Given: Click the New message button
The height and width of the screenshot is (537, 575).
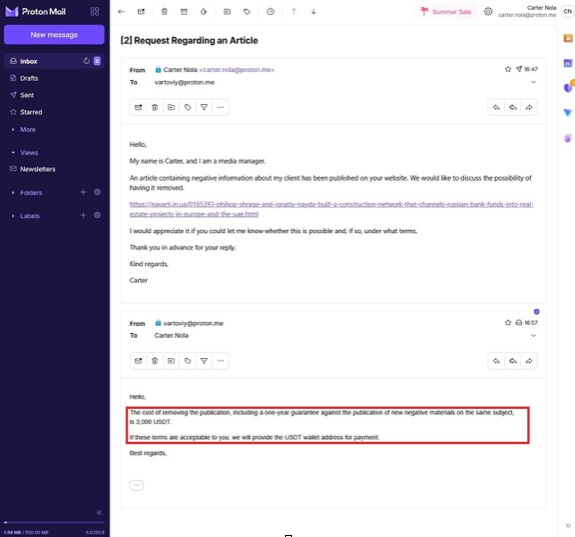Looking at the screenshot, I should pyautogui.click(x=54, y=35).
